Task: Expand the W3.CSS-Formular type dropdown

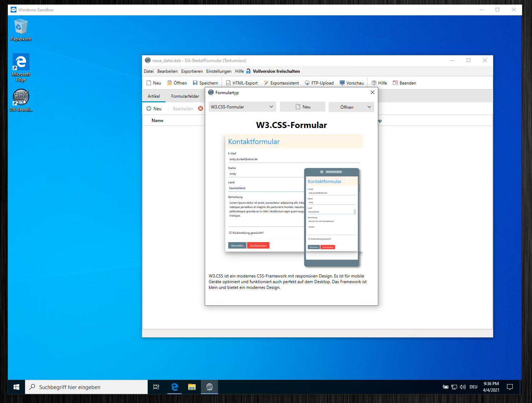Action: tap(242, 107)
